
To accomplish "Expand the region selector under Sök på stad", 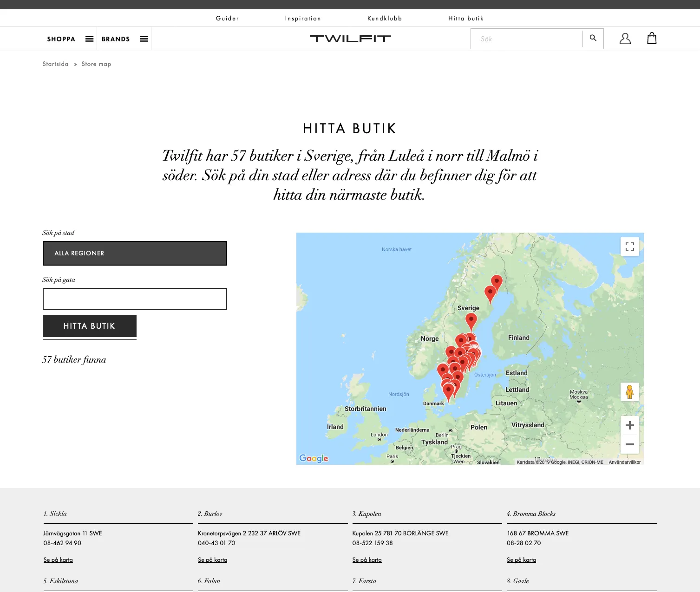I will [x=135, y=253].
